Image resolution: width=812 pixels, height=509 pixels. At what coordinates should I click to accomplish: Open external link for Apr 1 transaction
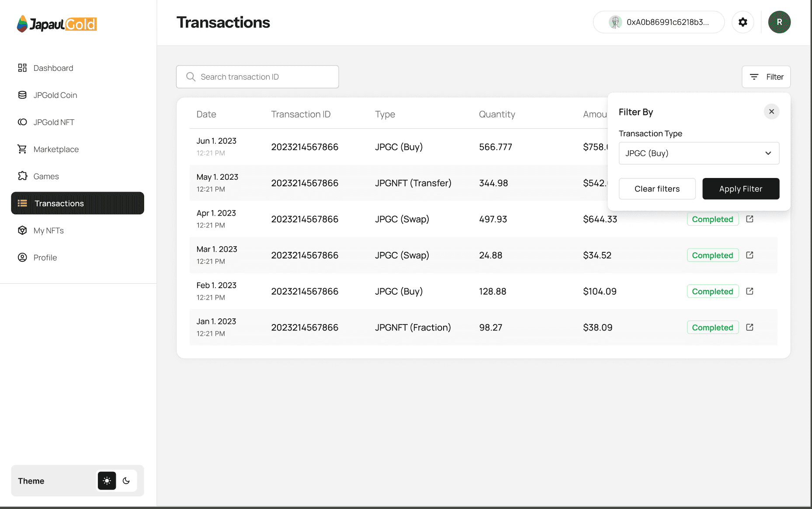tap(750, 219)
